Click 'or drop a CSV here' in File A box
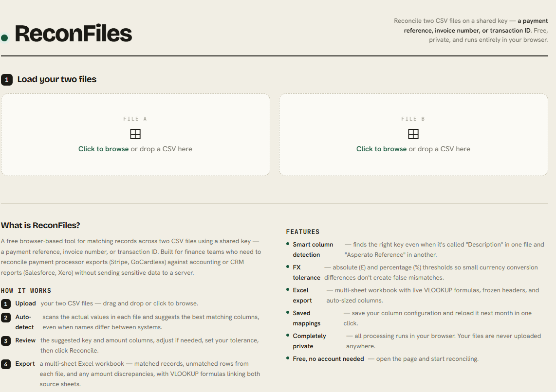The width and height of the screenshot is (556, 392). pyautogui.click(x=161, y=149)
